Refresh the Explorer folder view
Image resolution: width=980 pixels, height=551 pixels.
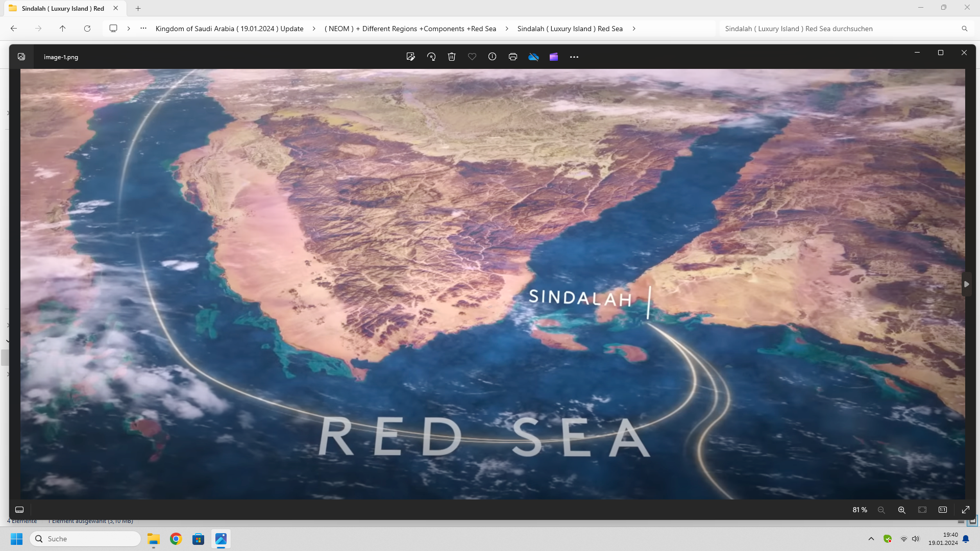[x=87, y=29]
